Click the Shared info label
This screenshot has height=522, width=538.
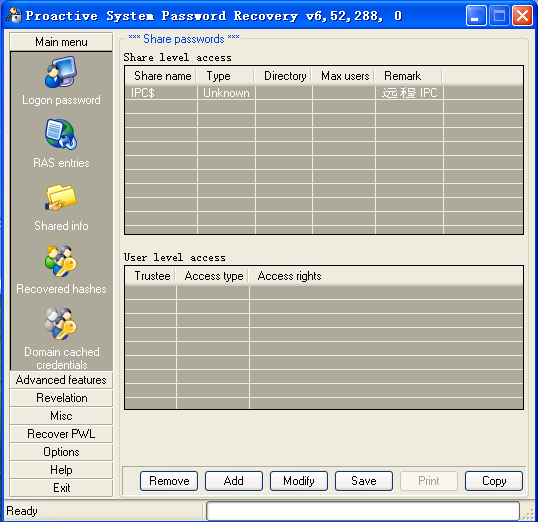pos(61,226)
